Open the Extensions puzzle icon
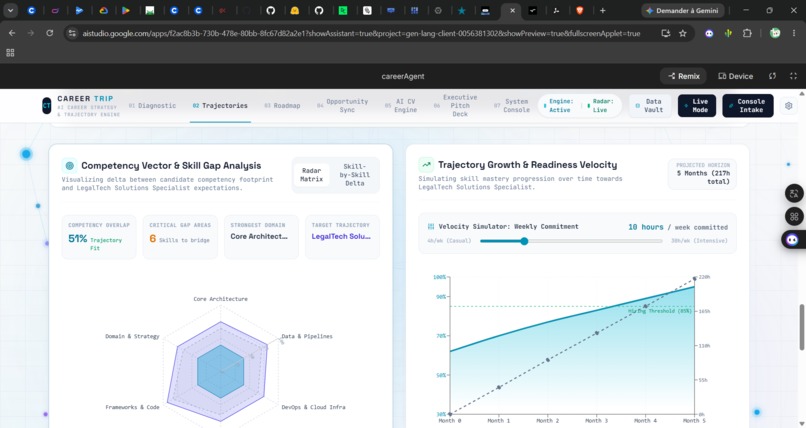The image size is (806, 428). point(747,33)
